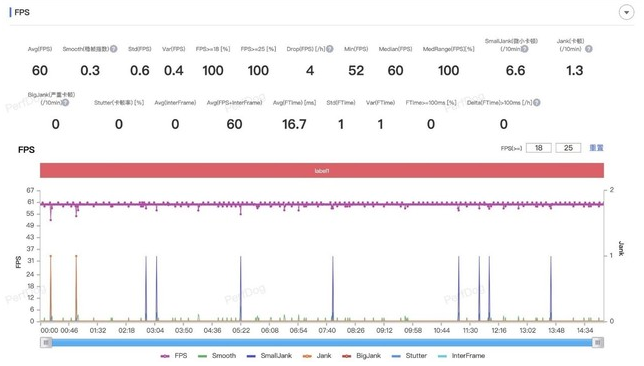The height and width of the screenshot is (366, 644).
Task: Click left handle of time range slider
Action: (46, 343)
